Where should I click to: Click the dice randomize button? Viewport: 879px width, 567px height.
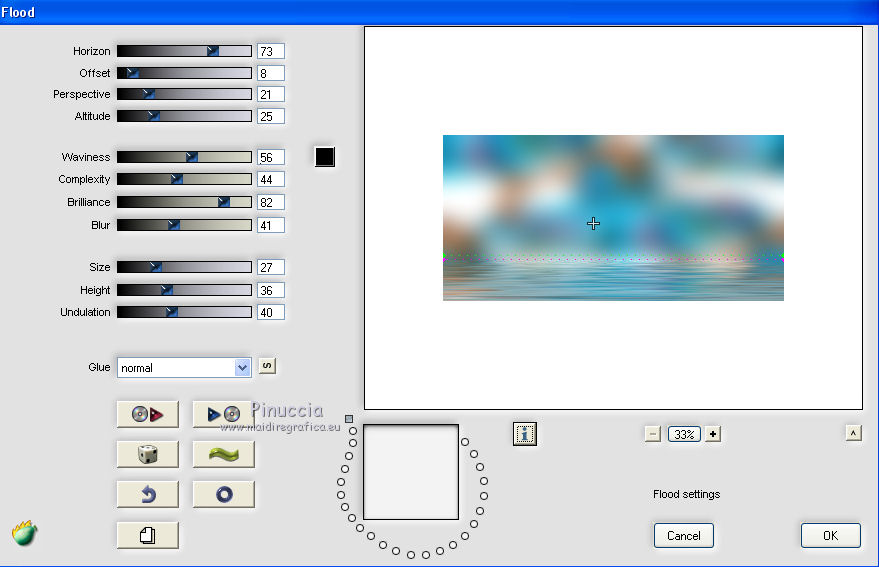pos(147,454)
